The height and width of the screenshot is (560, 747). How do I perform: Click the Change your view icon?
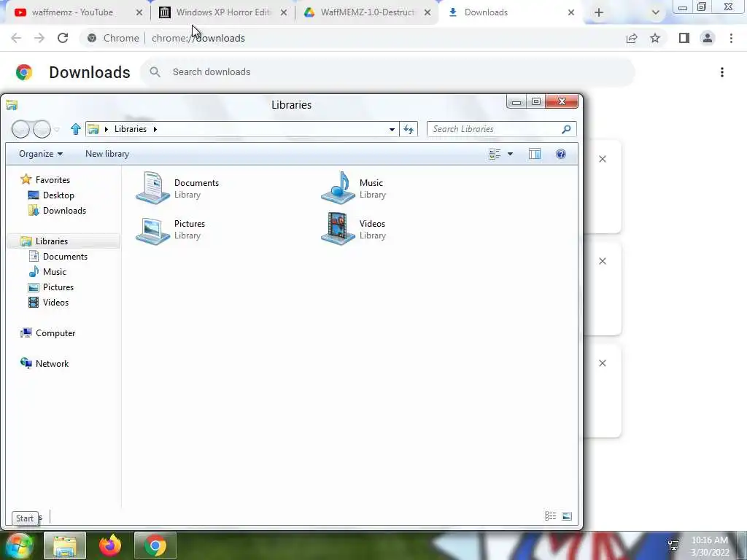495,154
